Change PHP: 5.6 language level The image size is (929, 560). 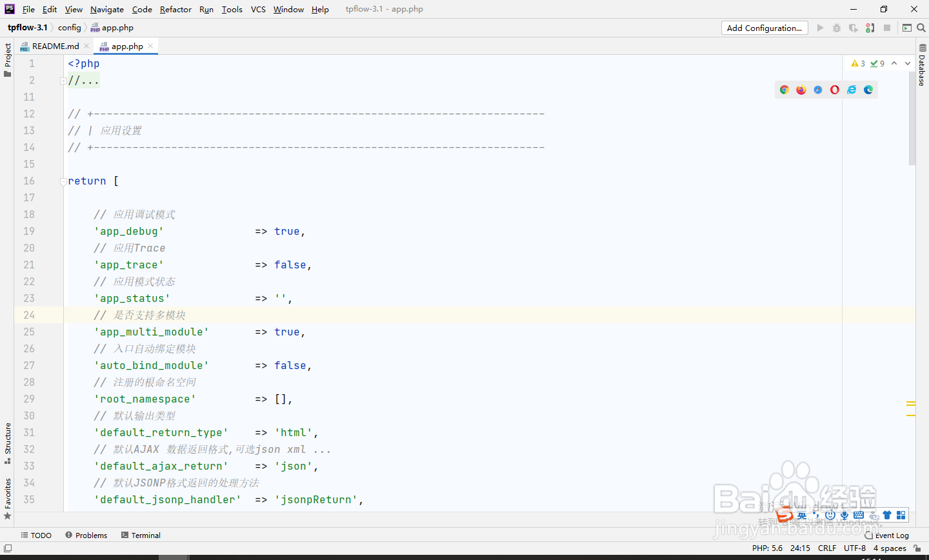point(767,548)
